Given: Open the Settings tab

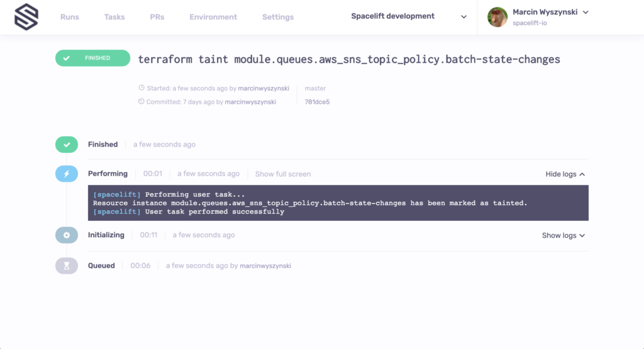Looking at the screenshot, I should click(278, 17).
